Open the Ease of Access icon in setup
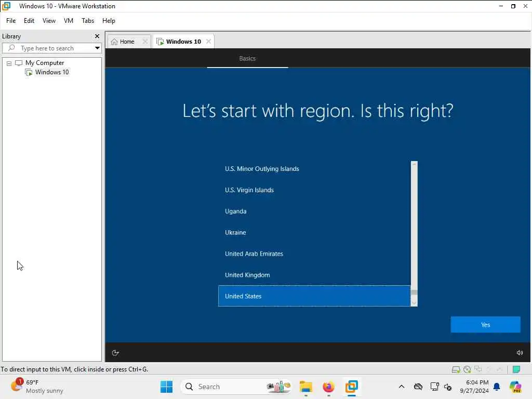 [115, 353]
